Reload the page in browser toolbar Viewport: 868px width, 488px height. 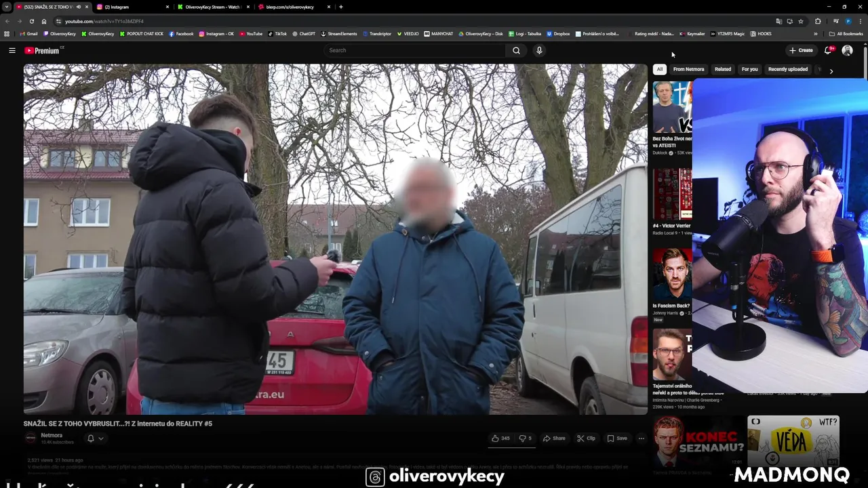31,21
